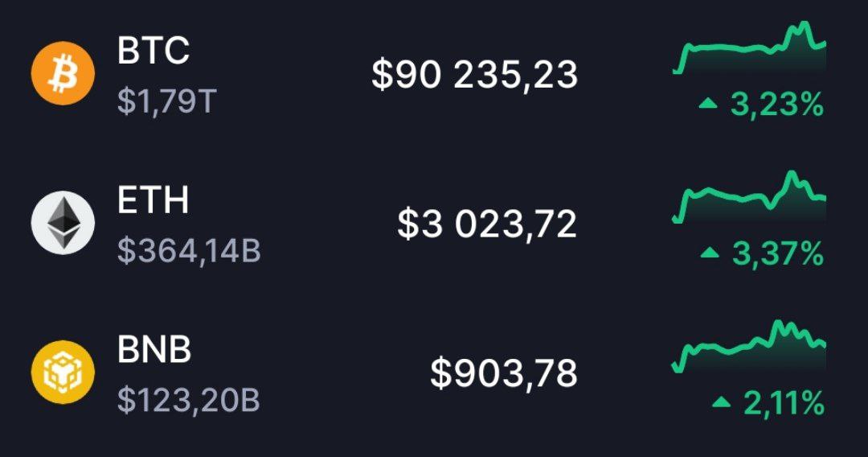Image resolution: width=868 pixels, height=457 pixels.
Task: Click the Ethereum diamond logo icon
Action: (x=63, y=223)
